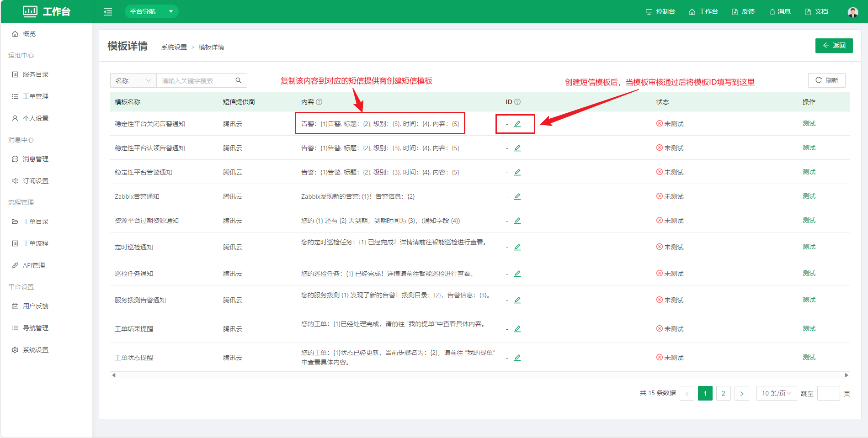The height and width of the screenshot is (438, 868).
Task: Open 文档 in the top bar
Action: pyautogui.click(x=817, y=11)
